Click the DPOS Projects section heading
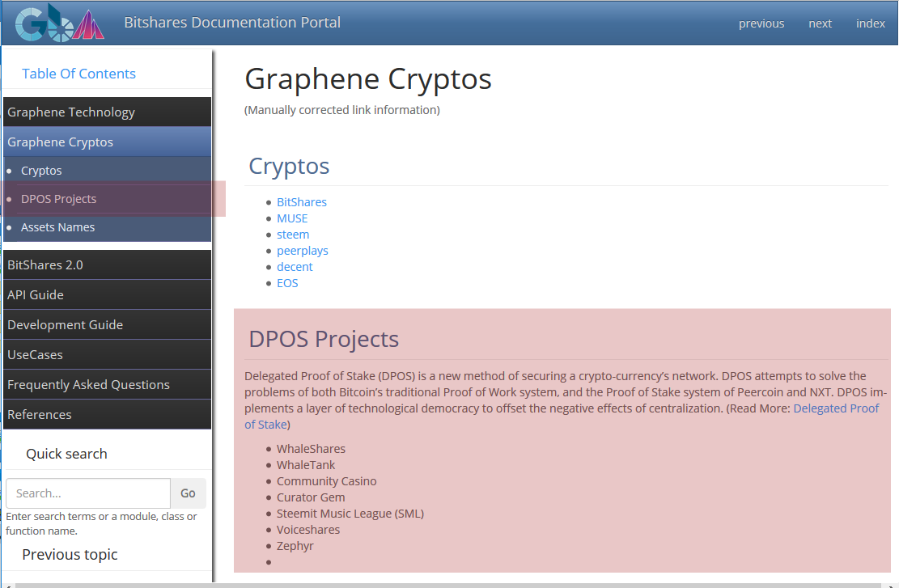Screen dimensions: 899x588 point(324,339)
